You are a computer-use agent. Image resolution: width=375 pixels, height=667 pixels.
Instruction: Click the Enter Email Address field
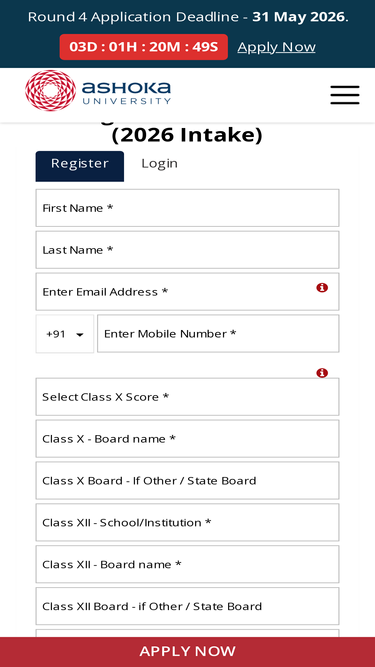click(188, 292)
